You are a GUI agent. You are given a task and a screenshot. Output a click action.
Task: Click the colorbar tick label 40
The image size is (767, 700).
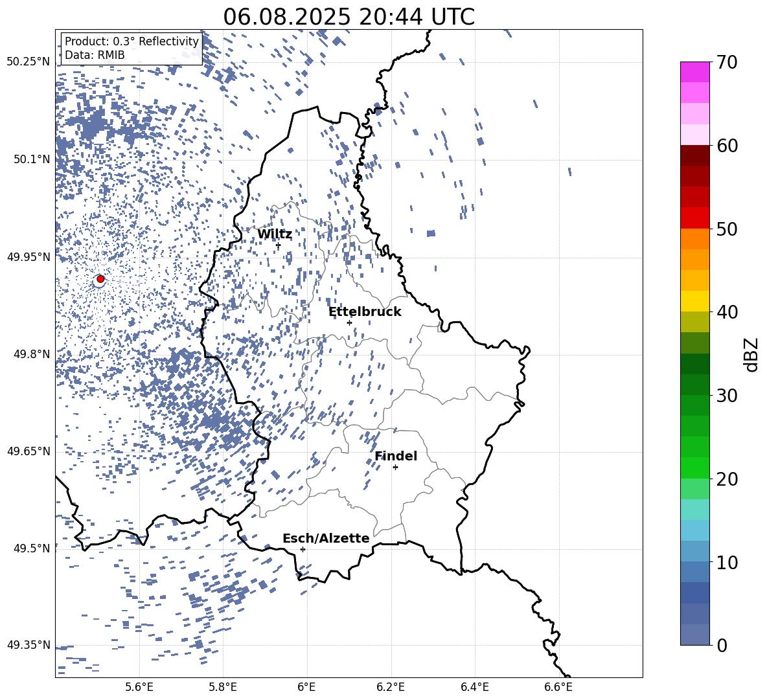tap(727, 312)
